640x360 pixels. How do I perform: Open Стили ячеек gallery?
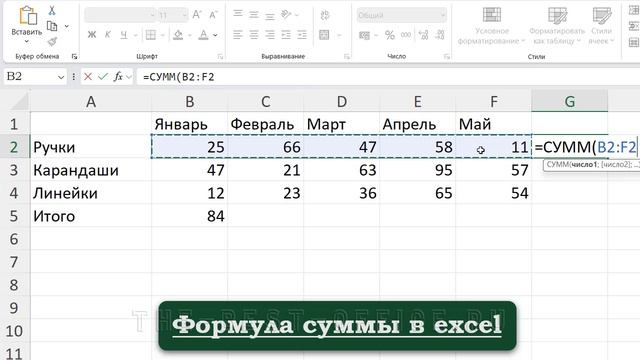tap(601, 25)
